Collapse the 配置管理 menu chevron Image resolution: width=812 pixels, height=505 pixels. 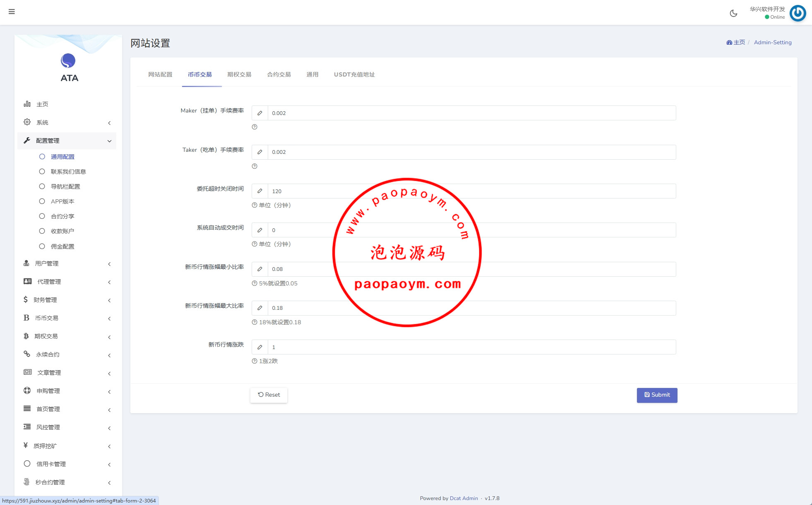pyautogui.click(x=109, y=141)
